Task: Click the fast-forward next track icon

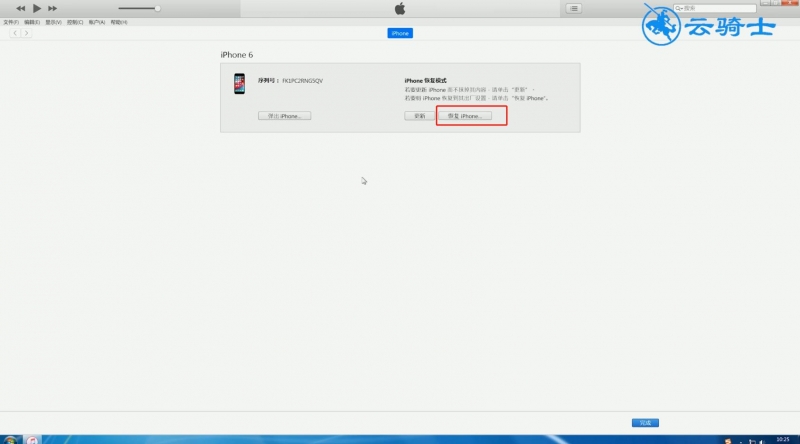Action: tap(53, 8)
